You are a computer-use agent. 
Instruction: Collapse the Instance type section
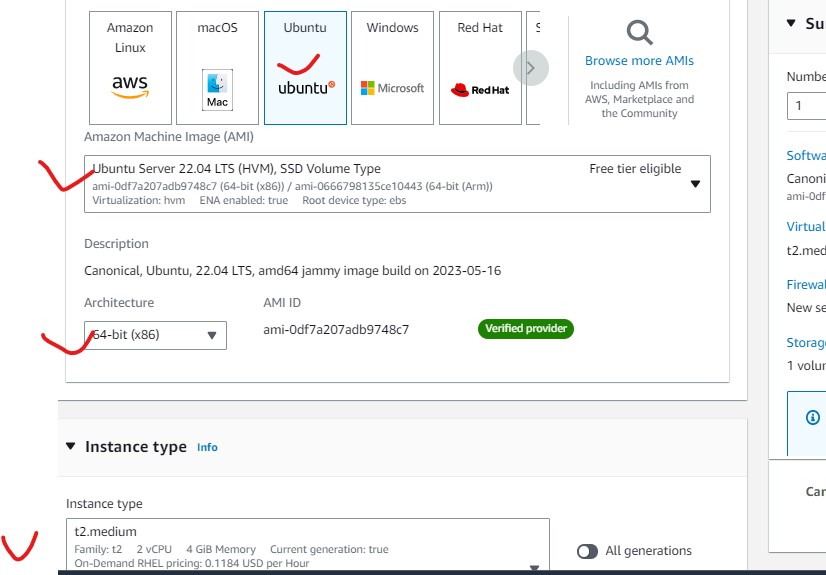(71, 447)
